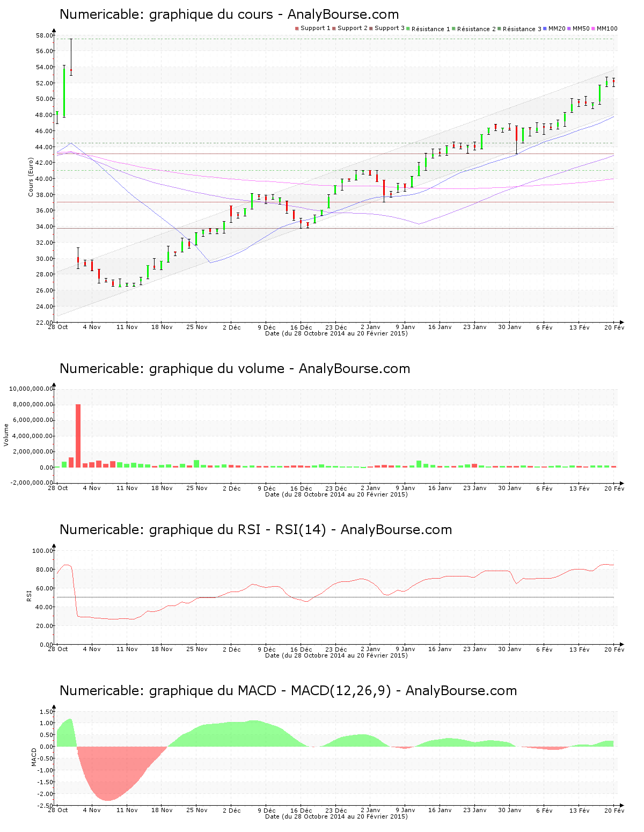The image size is (644, 832).
Task: Click the '80.00' RSI axis value
Action: pyautogui.click(x=45, y=570)
